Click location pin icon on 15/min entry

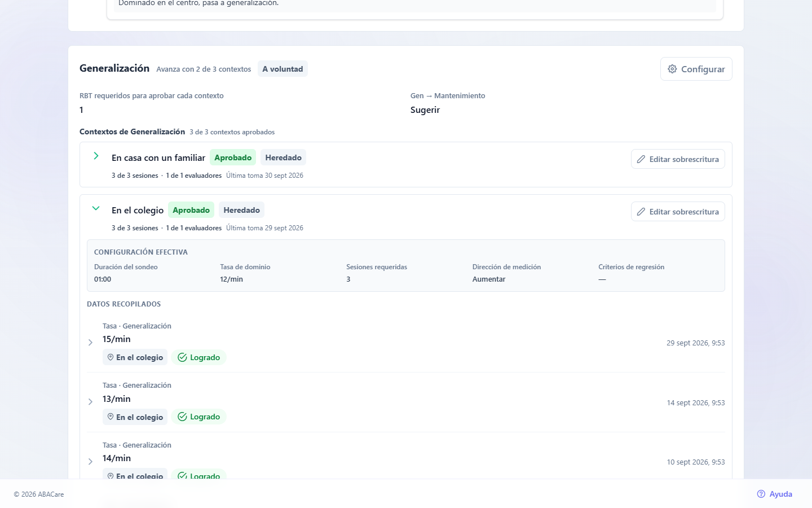point(111,357)
